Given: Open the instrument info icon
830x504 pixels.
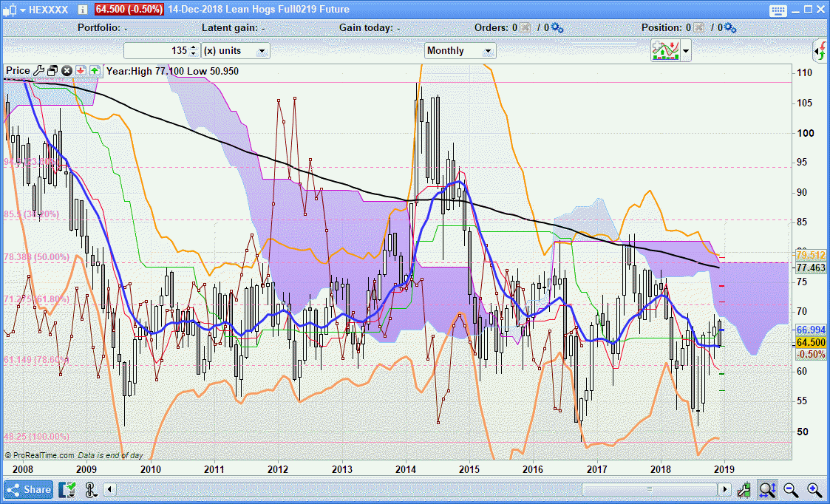Looking at the screenshot, I should tap(84, 10).
